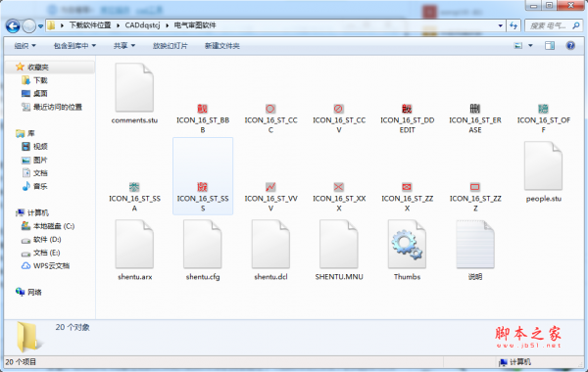Select the ICON_16_ST_ZZZ file

tap(475, 197)
